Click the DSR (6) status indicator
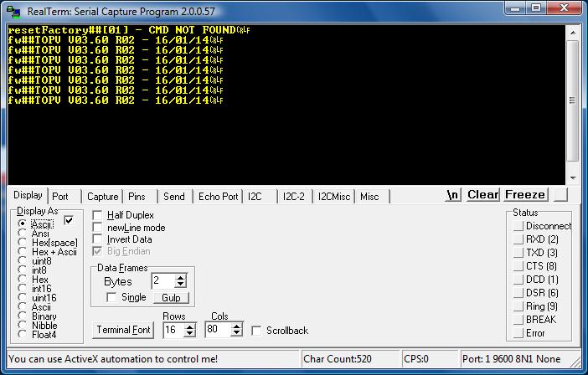Viewport: 588px width, 375px height. pos(518,293)
